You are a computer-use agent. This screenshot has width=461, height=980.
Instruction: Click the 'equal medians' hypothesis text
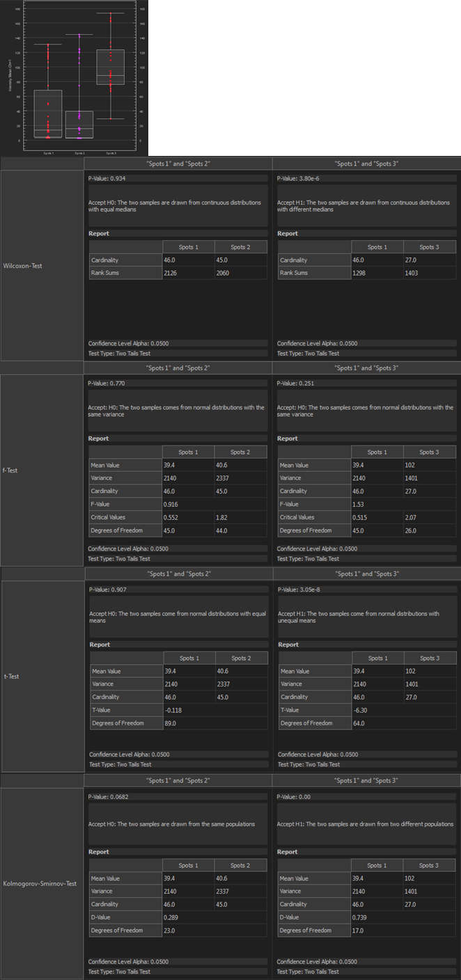coord(173,206)
